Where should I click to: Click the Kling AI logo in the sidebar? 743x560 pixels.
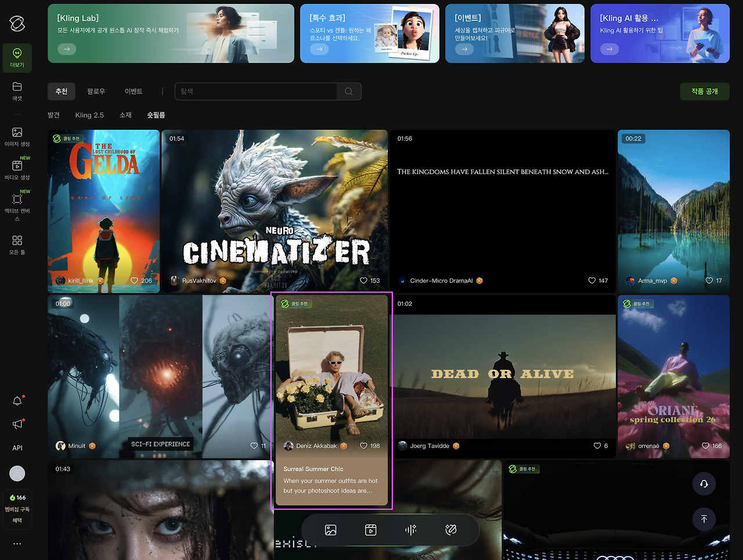point(17,23)
